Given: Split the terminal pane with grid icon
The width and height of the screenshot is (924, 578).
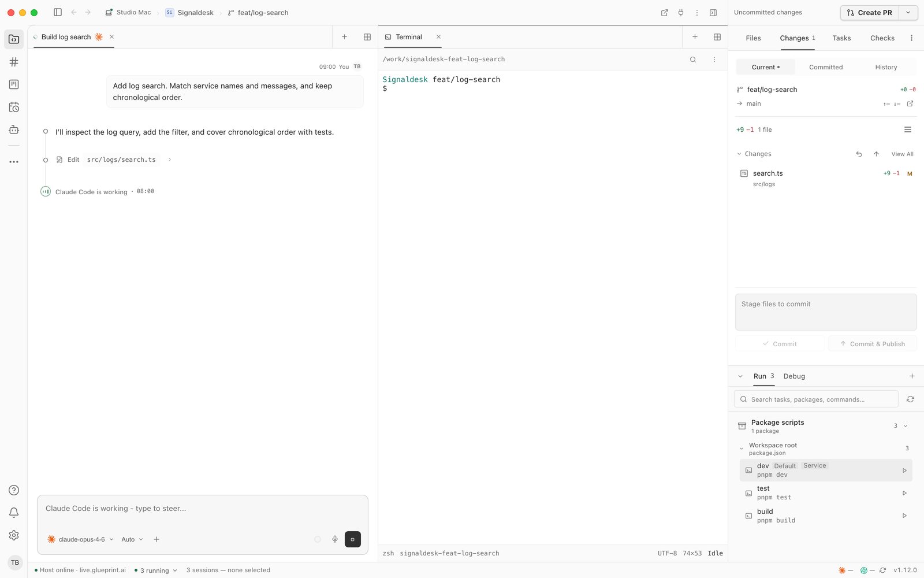Looking at the screenshot, I should point(717,37).
